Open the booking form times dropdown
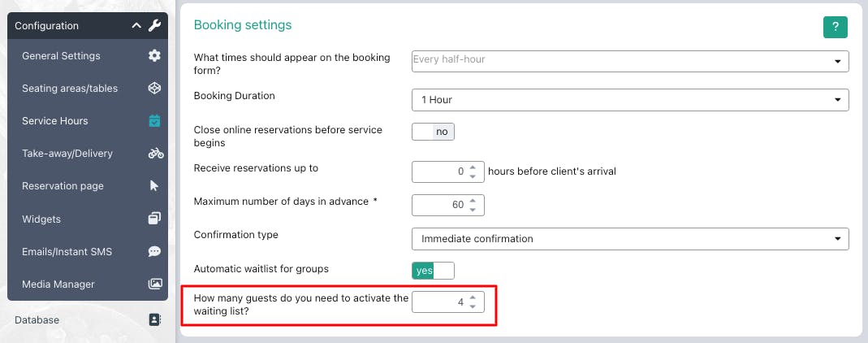 pyautogui.click(x=630, y=61)
